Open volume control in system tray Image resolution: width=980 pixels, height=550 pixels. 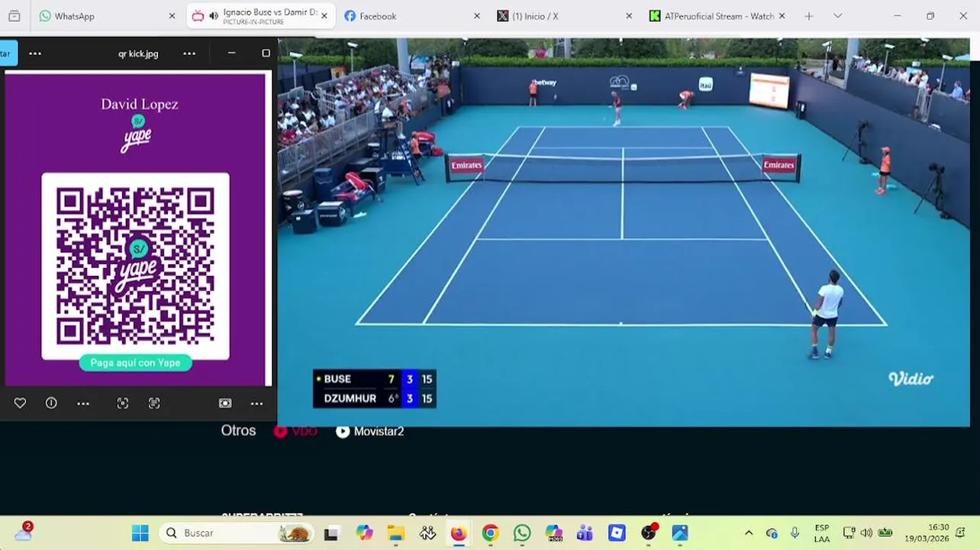(866, 533)
